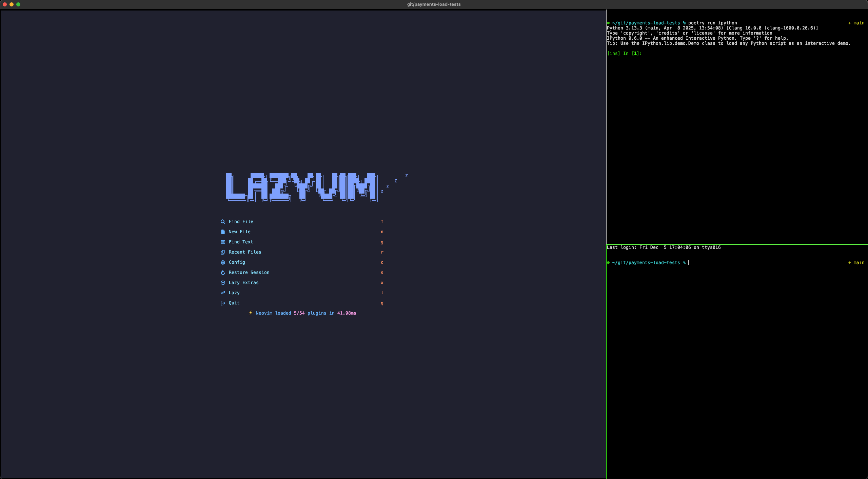The height and width of the screenshot is (479, 868).
Task: Open Lazy Extras menu entry
Action: pyautogui.click(x=243, y=283)
